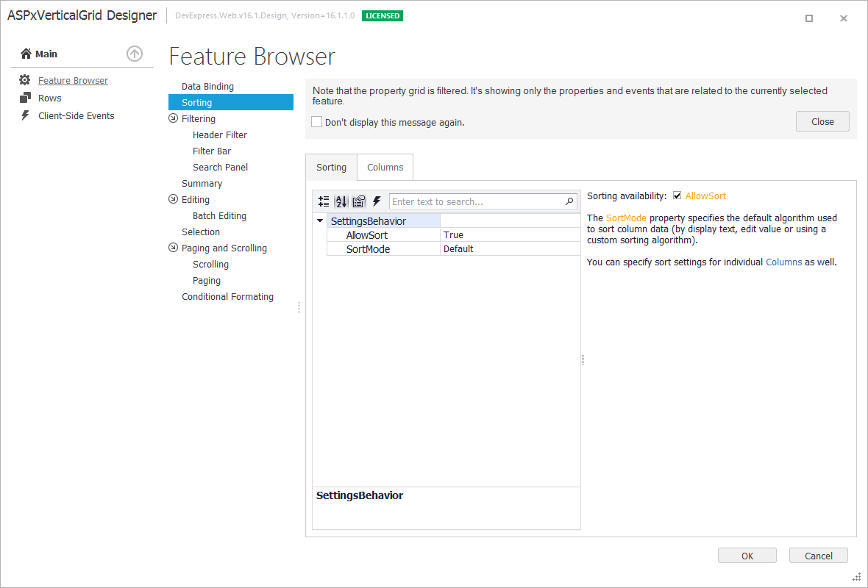868x588 pixels.
Task: Click the Client-Side Events lightning icon
Action: [x=25, y=115]
